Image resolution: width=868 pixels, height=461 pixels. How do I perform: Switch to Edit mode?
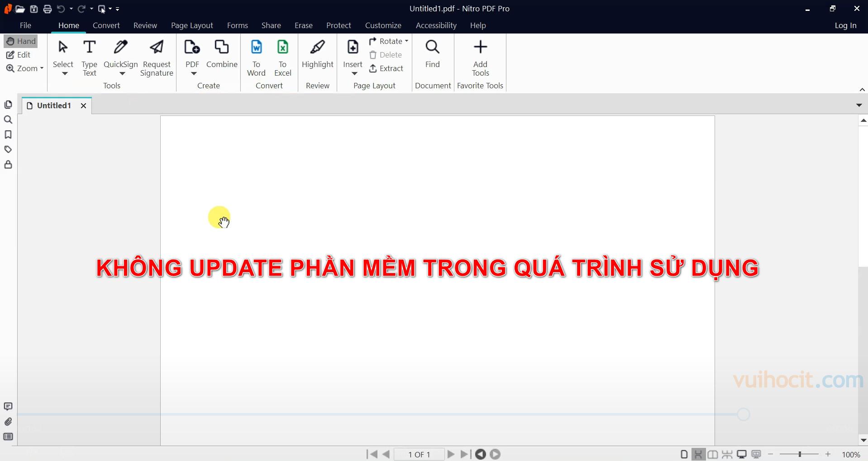19,55
